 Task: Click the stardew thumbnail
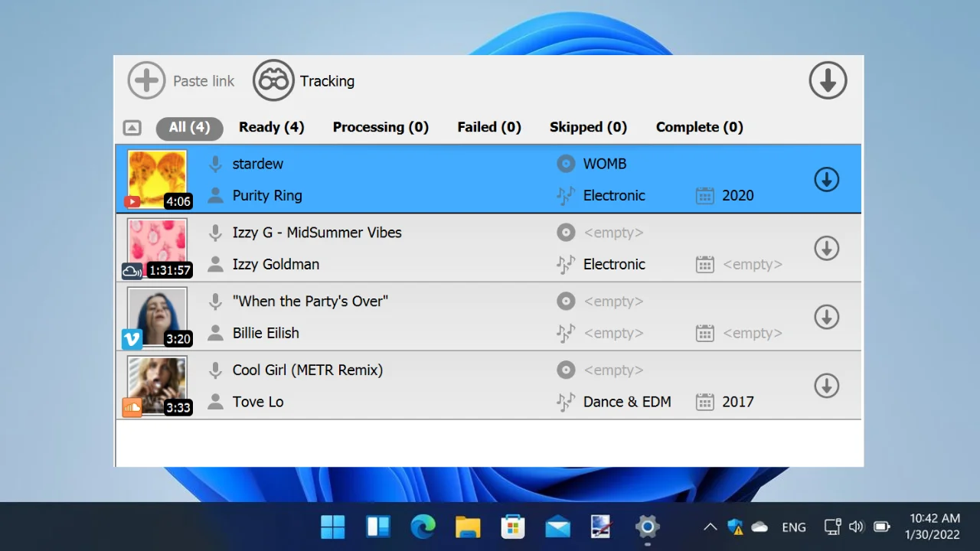[x=158, y=179]
